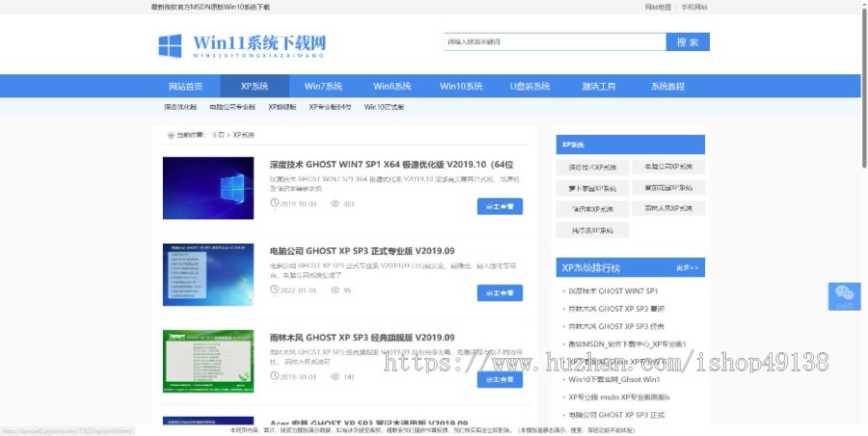Click the Windows logo icon in header
The image size is (868, 436).
point(170,45)
